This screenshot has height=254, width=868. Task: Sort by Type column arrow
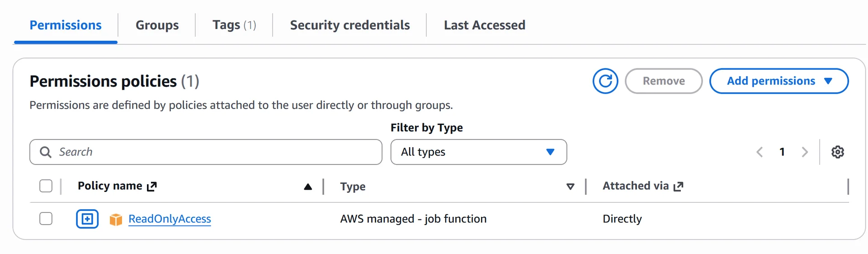[x=571, y=187]
